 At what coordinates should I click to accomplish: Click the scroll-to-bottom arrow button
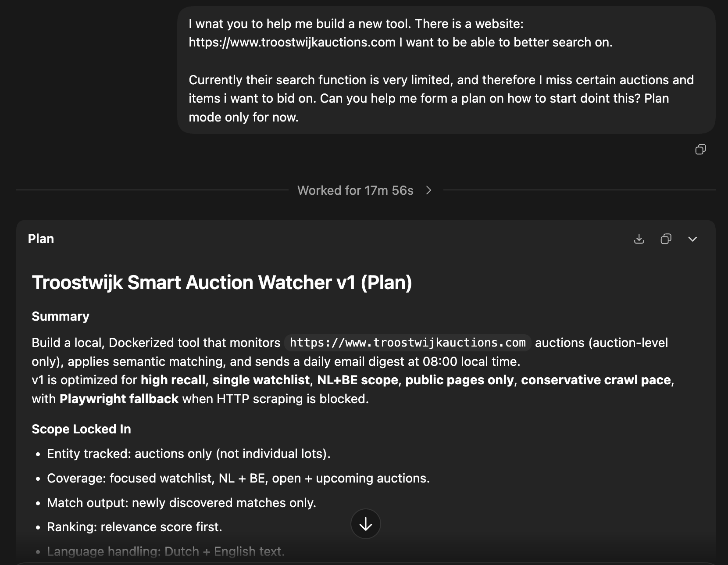point(365,524)
